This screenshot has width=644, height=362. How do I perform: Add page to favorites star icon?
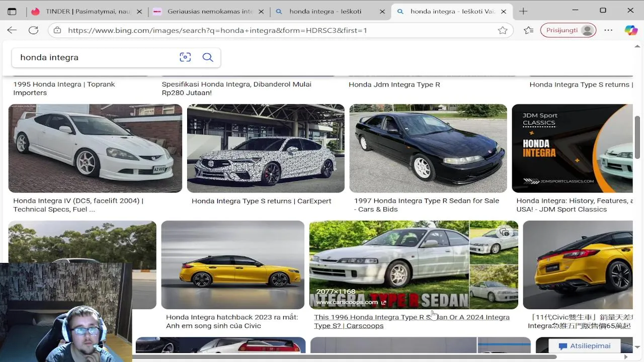(x=503, y=30)
